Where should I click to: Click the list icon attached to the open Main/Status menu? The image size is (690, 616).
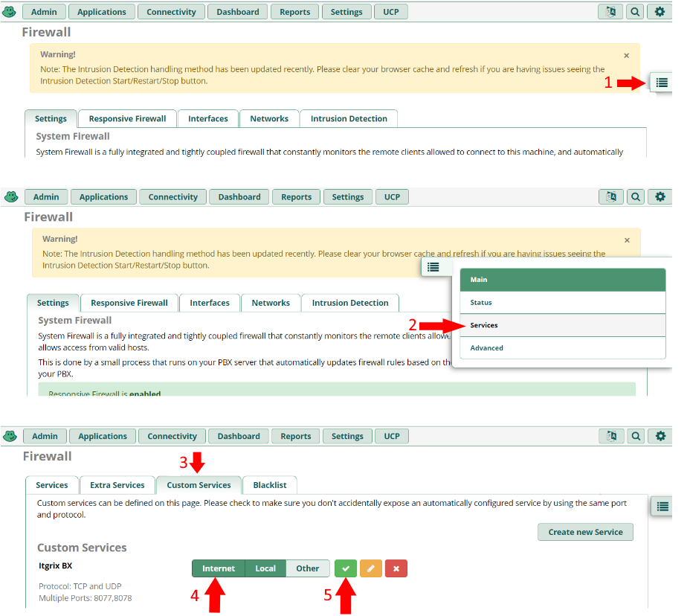[433, 267]
